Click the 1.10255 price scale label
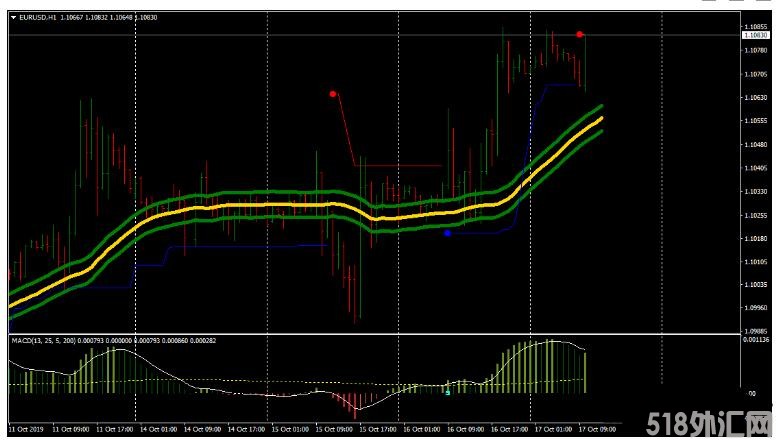The width and height of the screenshot is (780, 448). click(x=756, y=215)
